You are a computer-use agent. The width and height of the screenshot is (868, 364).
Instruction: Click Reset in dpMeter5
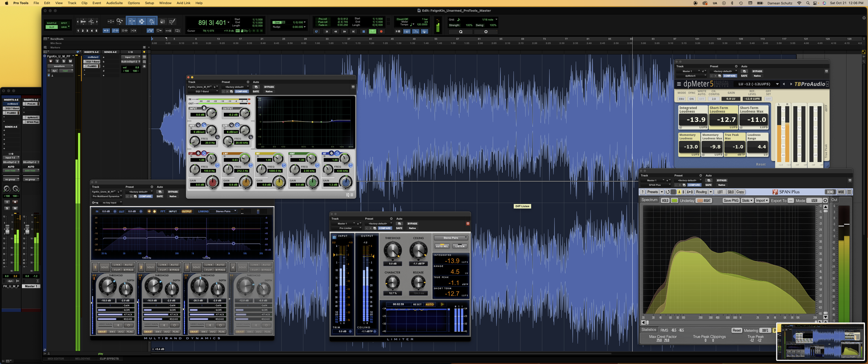761,164
